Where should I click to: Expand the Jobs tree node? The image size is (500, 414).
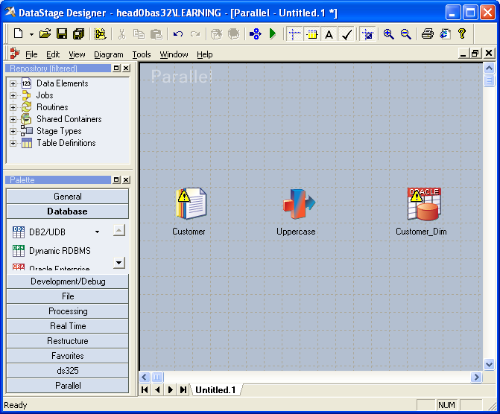[13, 96]
